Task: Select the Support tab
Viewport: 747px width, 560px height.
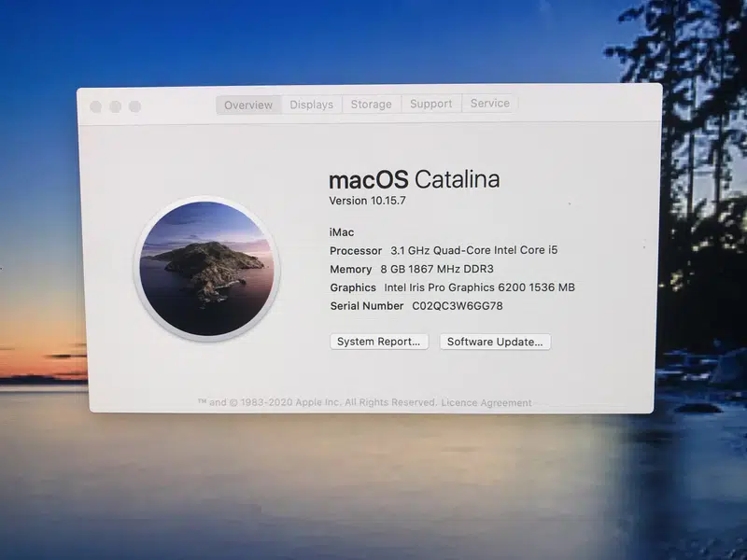Action: (431, 104)
